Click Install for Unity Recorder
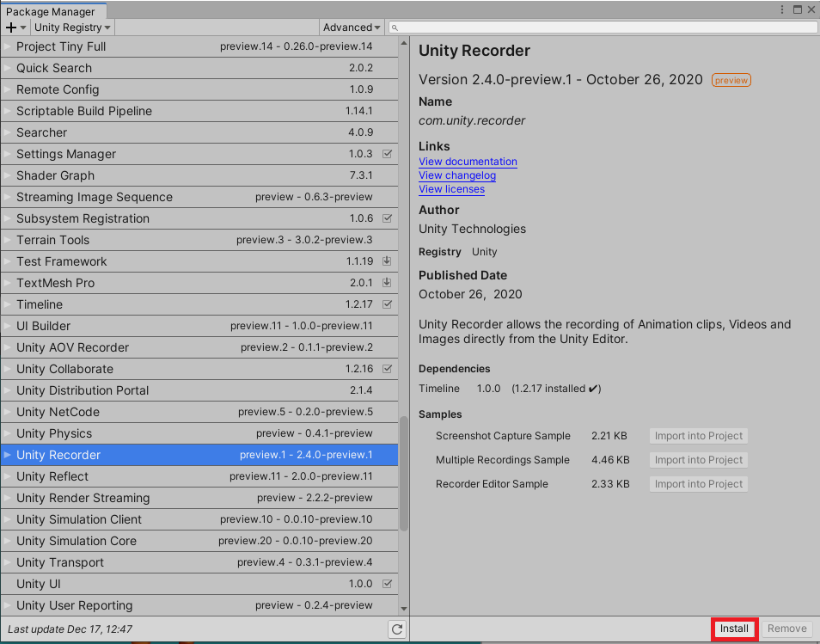820x644 pixels. [x=734, y=629]
